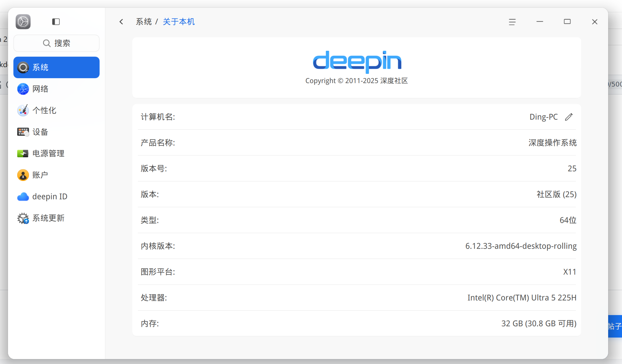
Task: Maximize the Control Center window
Action: click(x=567, y=22)
